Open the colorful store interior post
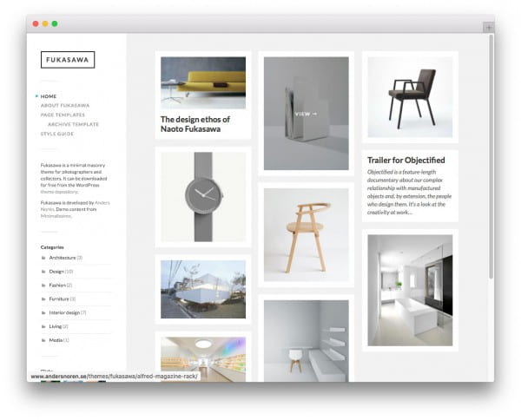 point(203,359)
